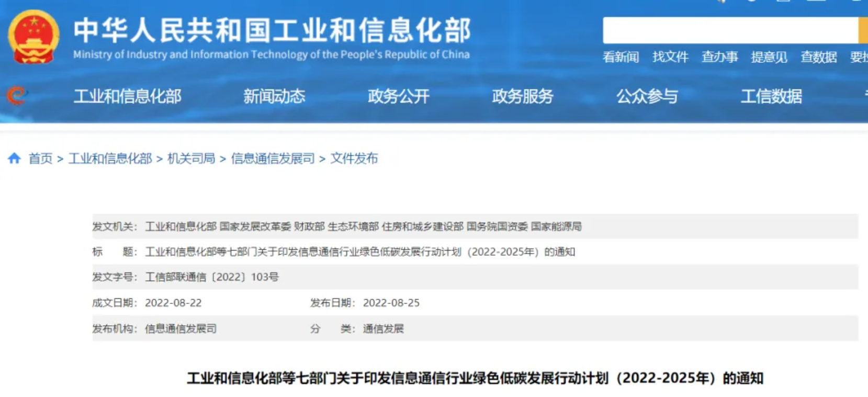Viewport: 868px width, 397px height.
Task: Open 文件发布 breadcrumb link
Action: click(x=354, y=158)
